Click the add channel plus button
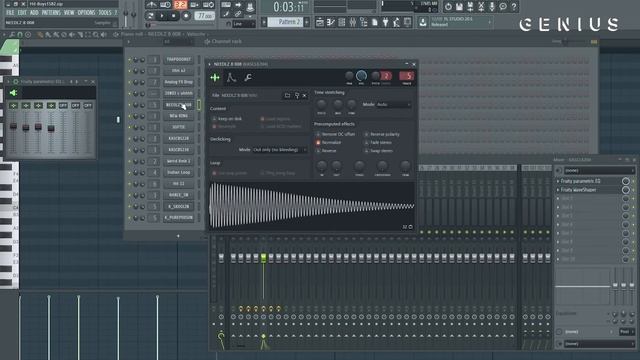Screen dimensions: 640x360 click(178, 236)
